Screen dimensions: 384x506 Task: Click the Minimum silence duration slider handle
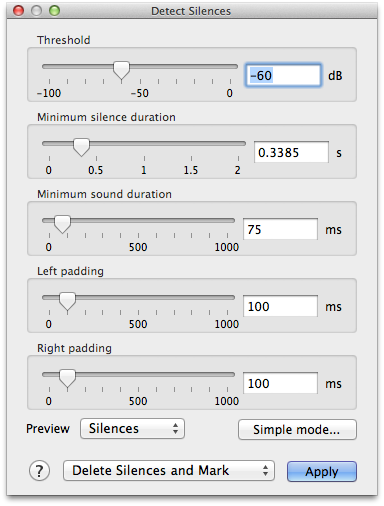[x=81, y=147]
